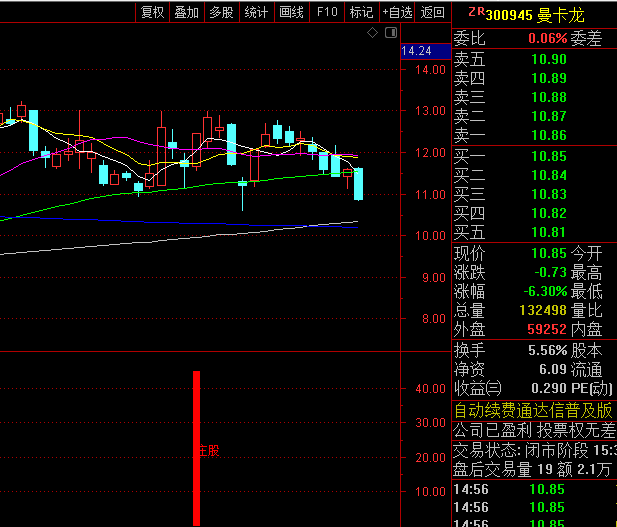The height and width of the screenshot is (527, 617).
Task: Activate the 画线 drawing tool
Action: 291,12
